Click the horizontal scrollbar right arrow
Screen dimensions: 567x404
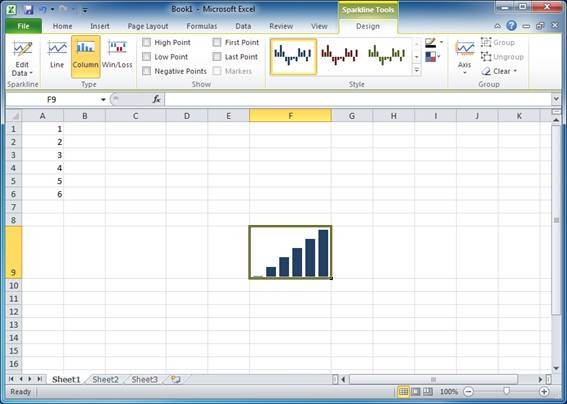[x=540, y=379]
